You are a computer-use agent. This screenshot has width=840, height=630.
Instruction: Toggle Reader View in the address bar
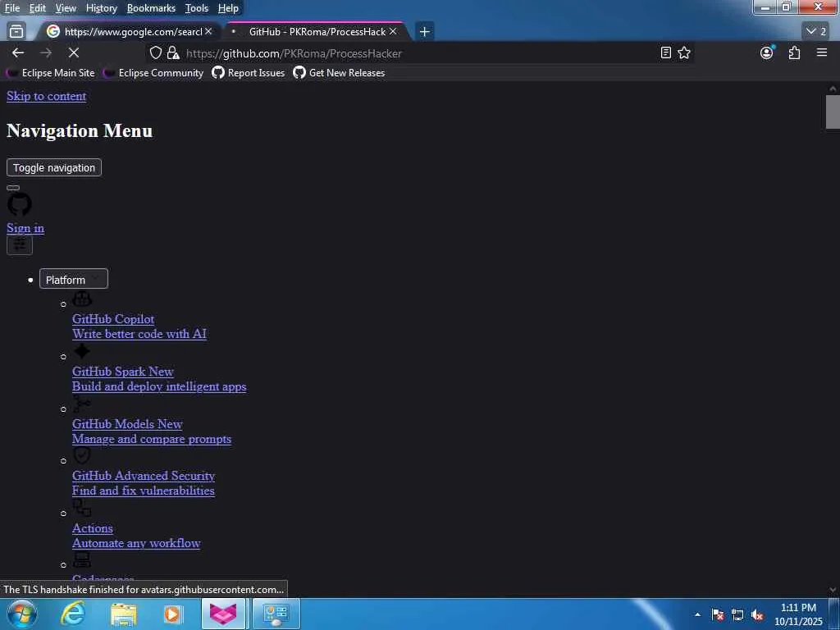(665, 52)
